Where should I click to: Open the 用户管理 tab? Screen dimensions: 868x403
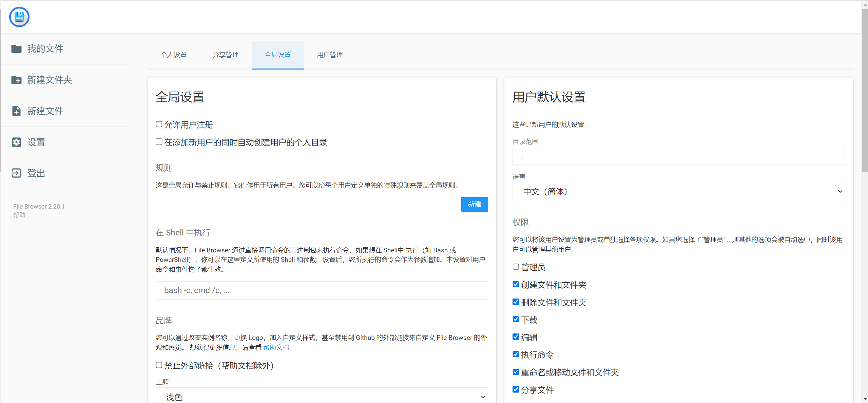point(330,55)
